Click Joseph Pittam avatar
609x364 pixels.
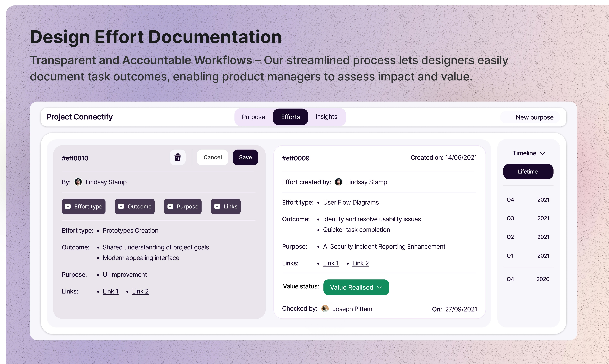[325, 309]
